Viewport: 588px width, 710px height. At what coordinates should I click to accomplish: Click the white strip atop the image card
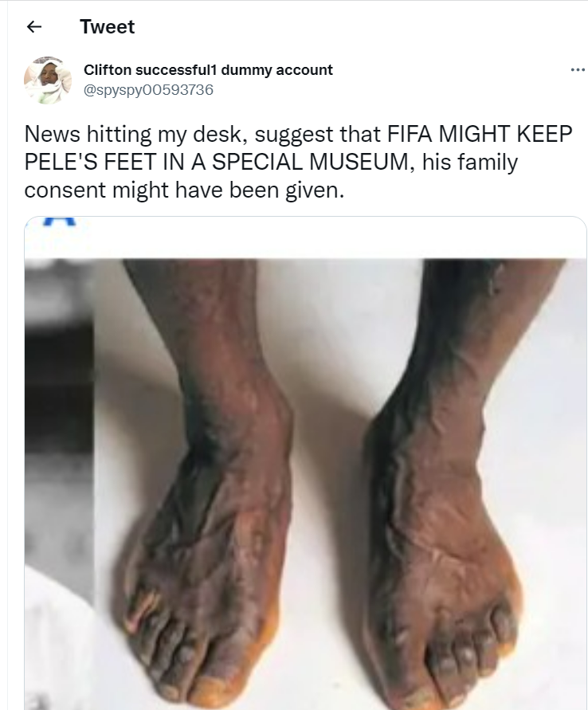point(305,237)
